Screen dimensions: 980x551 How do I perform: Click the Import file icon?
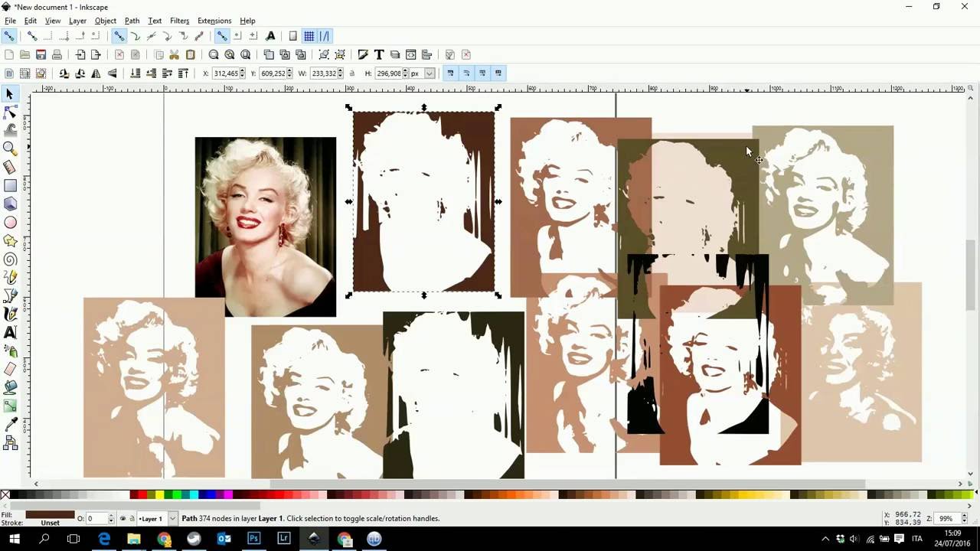(x=80, y=54)
